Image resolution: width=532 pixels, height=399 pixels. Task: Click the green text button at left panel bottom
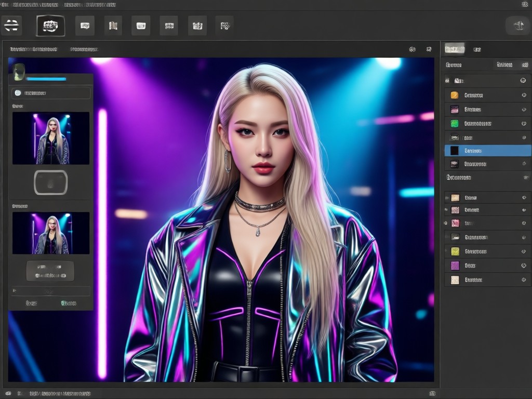[x=69, y=303]
